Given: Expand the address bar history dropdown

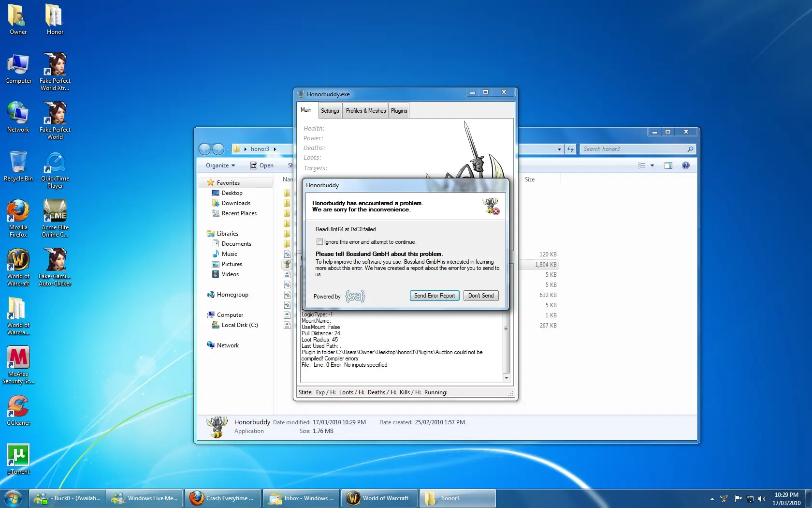Looking at the screenshot, I should click(x=559, y=149).
